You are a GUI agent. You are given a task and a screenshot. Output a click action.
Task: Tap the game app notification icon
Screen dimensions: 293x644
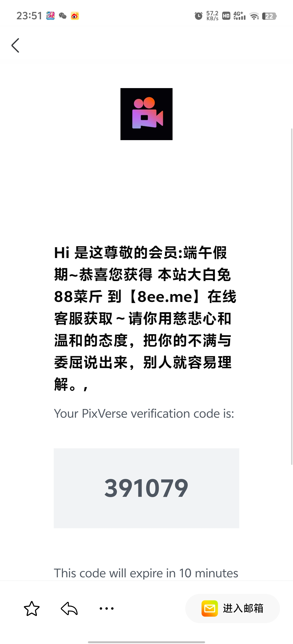50,16
